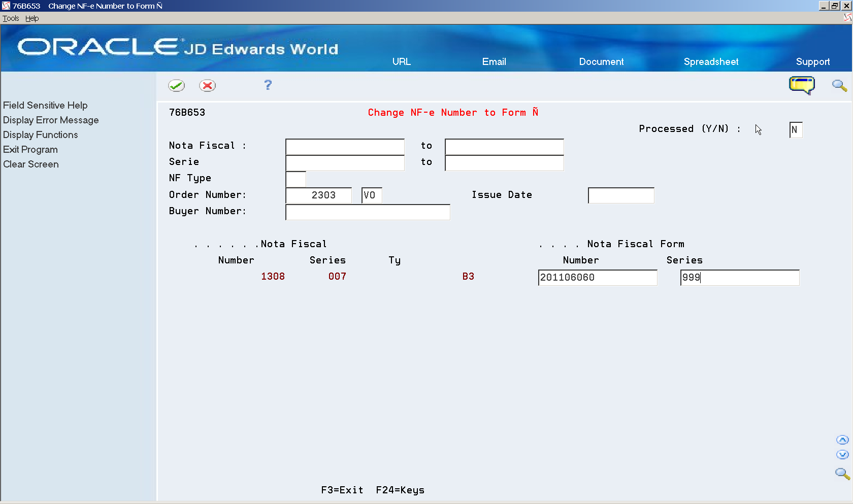Click the Order Number field showing 2303
The height and width of the screenshot is (504, 853).
318,195
